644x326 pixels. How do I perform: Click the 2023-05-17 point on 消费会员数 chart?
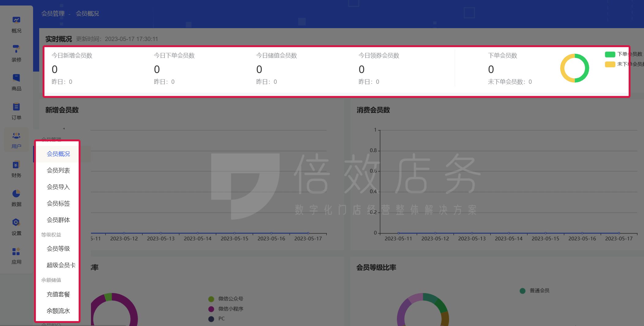620,233
